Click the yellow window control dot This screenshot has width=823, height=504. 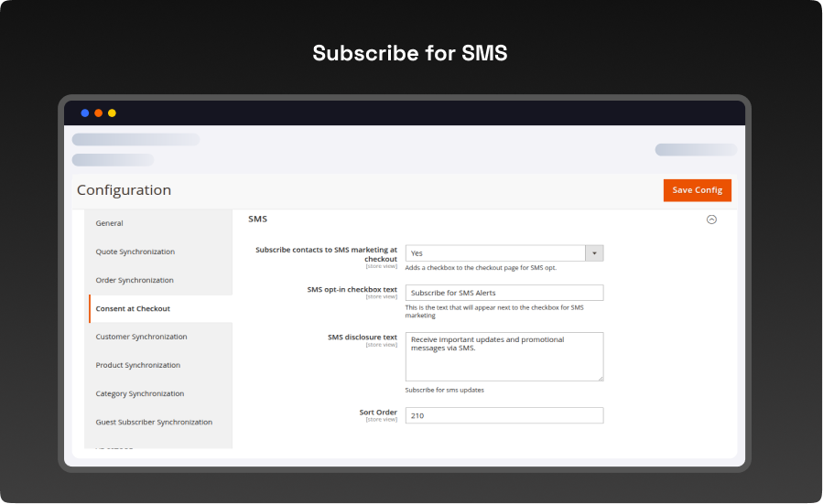coord(112,113)
